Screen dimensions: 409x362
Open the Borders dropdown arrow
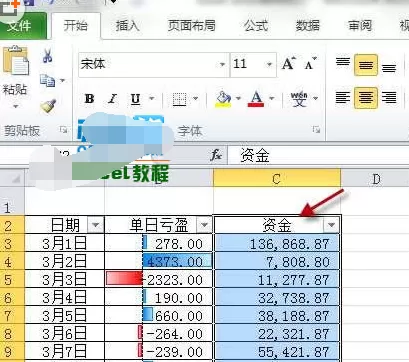[x=196, y=98]
